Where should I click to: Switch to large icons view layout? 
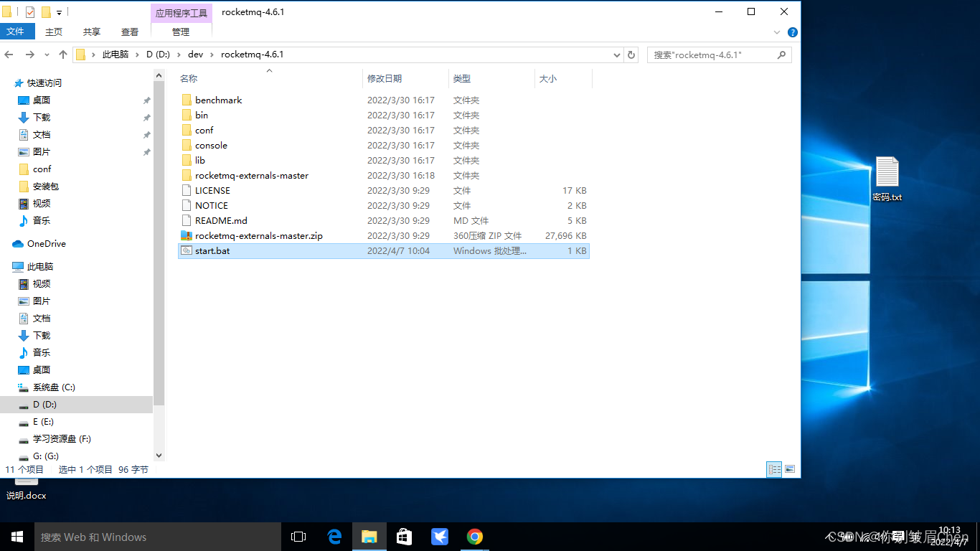tap(790, 469)
